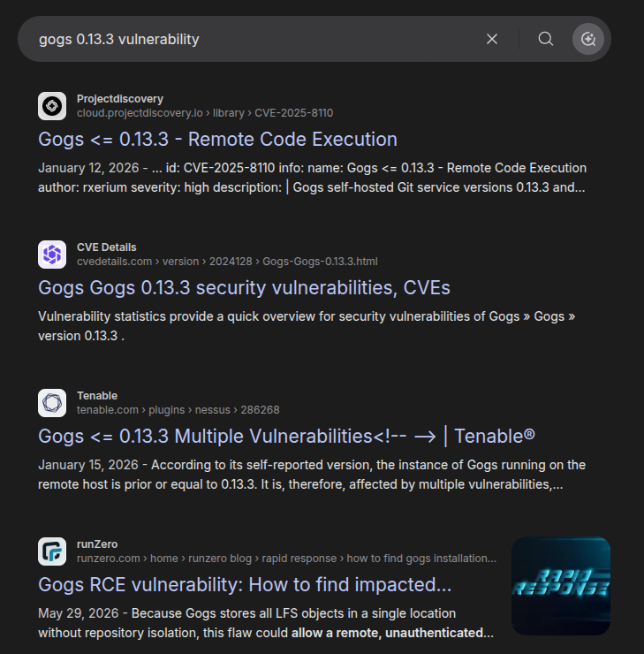644x654 pixels.
Task: Click the Tenable site favicon
Action: tap(52, 403)
